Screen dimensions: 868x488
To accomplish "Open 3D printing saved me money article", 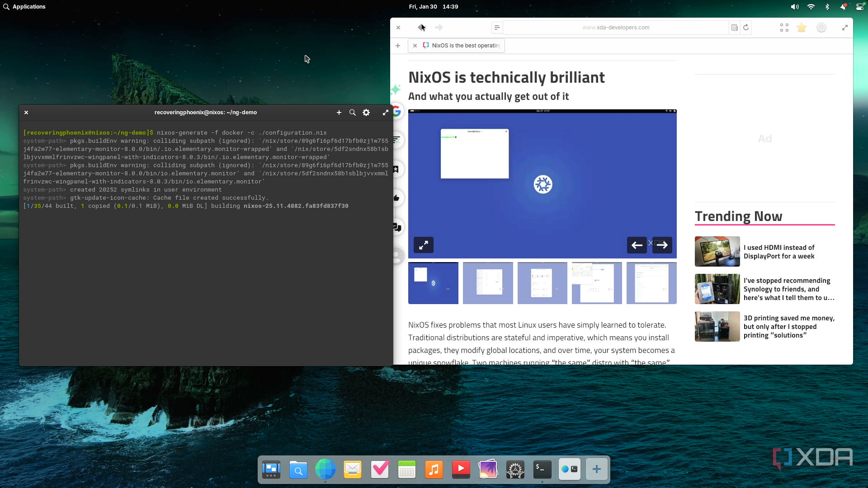I will coord(789,327).
